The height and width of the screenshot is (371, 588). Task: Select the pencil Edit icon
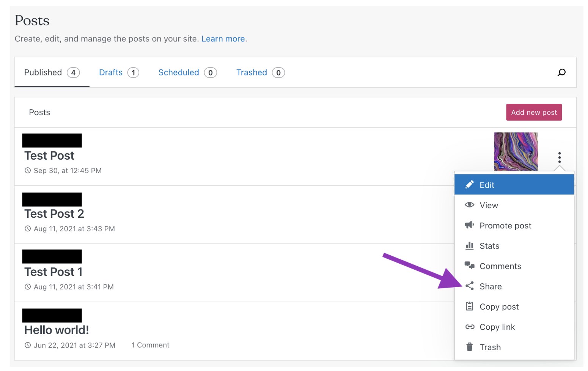[470, 185]
